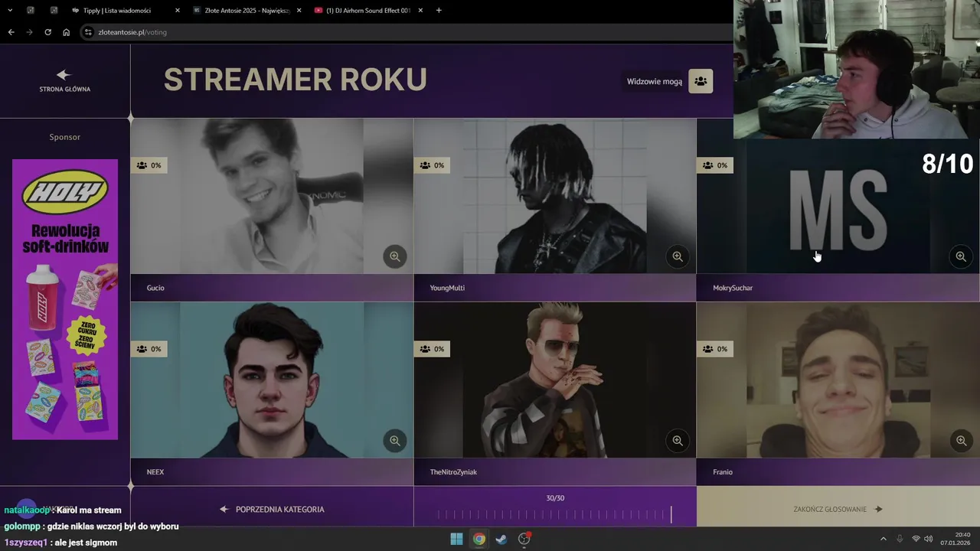Open a new browser tab with plus
980x551 pixels.
click(439, 11)
